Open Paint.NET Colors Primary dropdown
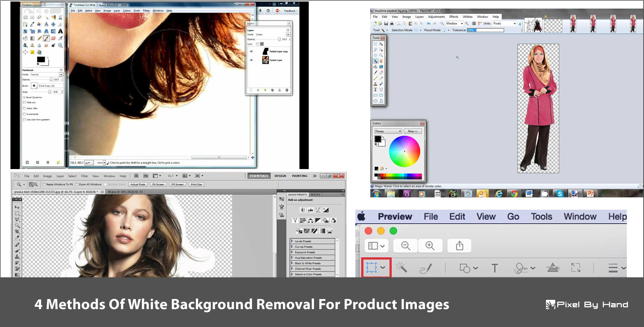644x327 pixels. pos(388,131)
